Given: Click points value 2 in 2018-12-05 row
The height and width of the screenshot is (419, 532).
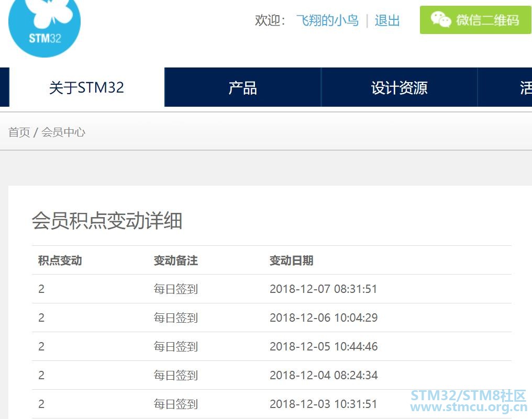Looking at the screenshot, I should coord(41,346).
